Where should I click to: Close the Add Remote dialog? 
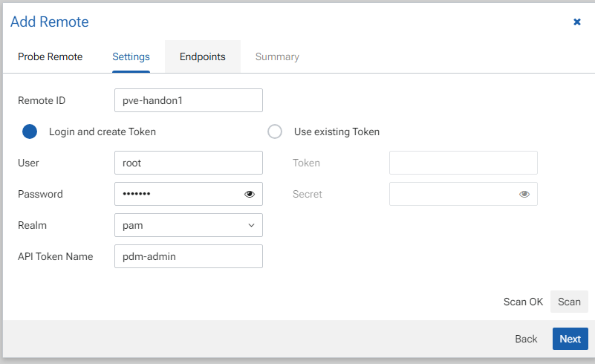coord(577,22)
